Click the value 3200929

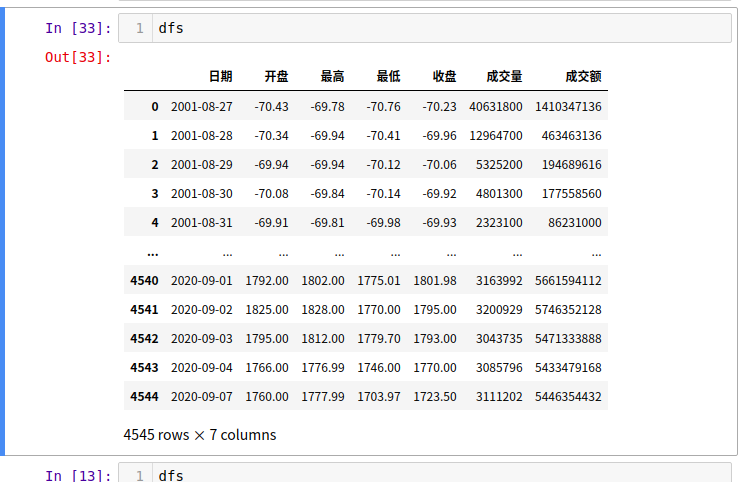pyautogui.click(x=499, y=309)
